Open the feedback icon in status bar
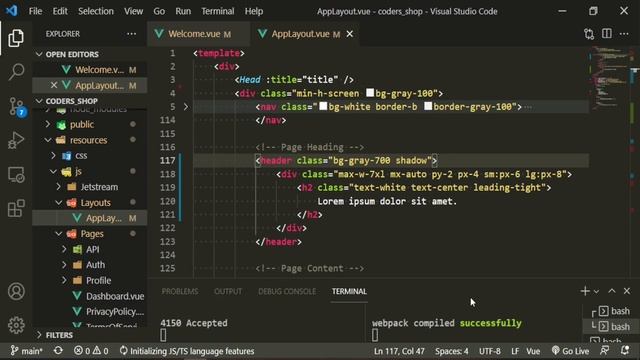The image size is (640, 360). coord(604,350)
